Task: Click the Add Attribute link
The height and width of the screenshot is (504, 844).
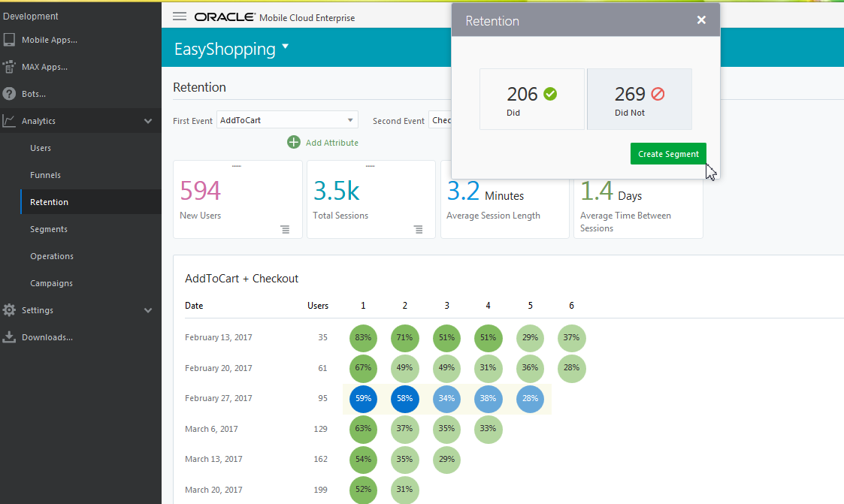Action: coord(331,143)
